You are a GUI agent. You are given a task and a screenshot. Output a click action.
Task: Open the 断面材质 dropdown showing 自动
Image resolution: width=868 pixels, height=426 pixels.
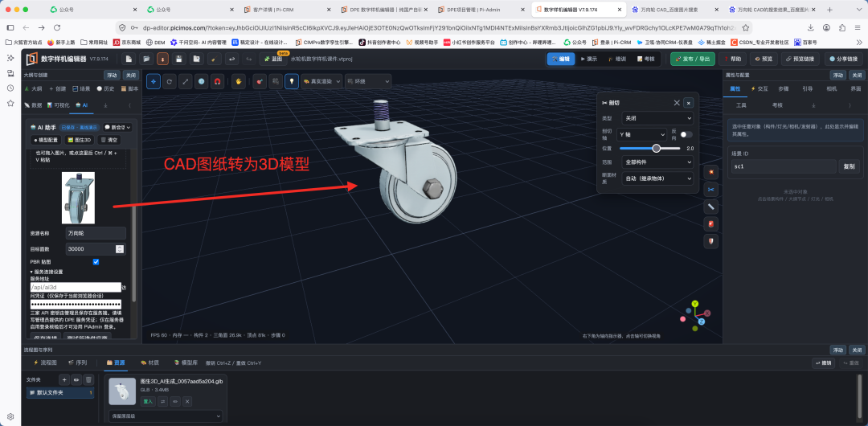point(657,178)
